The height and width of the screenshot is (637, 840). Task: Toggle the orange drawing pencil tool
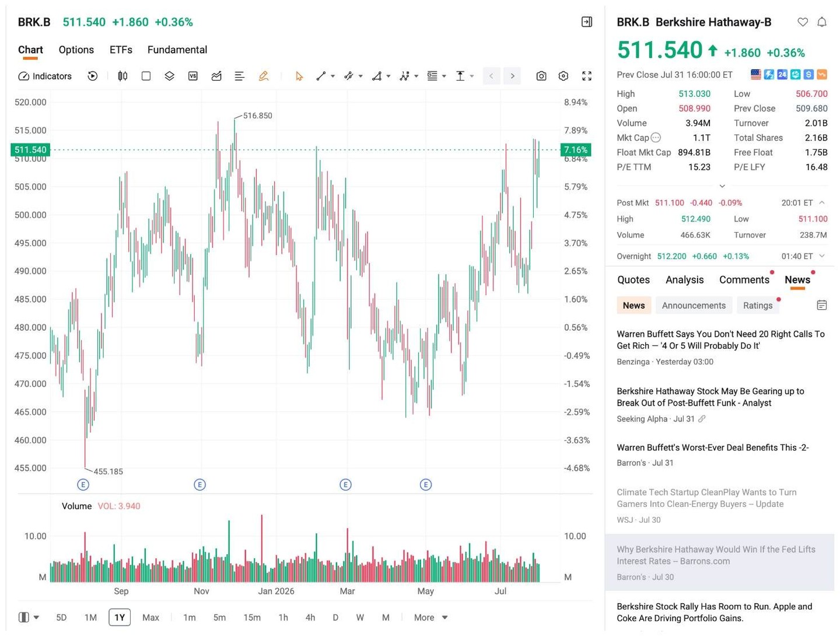264,76
